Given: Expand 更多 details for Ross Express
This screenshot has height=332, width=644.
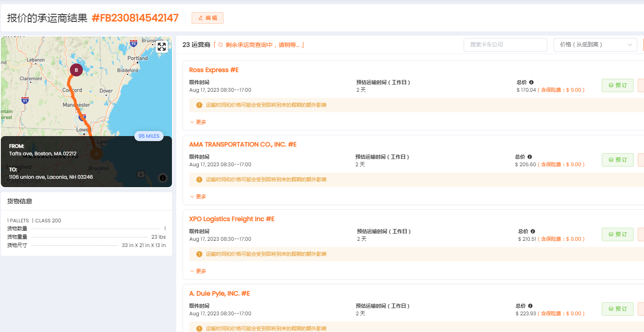Looking at the screenshot, I should tap(198, 122).
